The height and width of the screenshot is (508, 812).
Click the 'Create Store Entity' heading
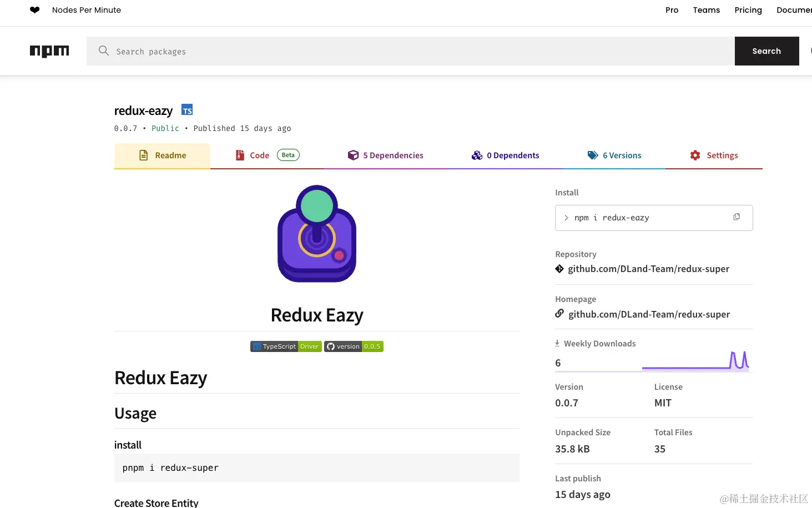tap(157, 503)
